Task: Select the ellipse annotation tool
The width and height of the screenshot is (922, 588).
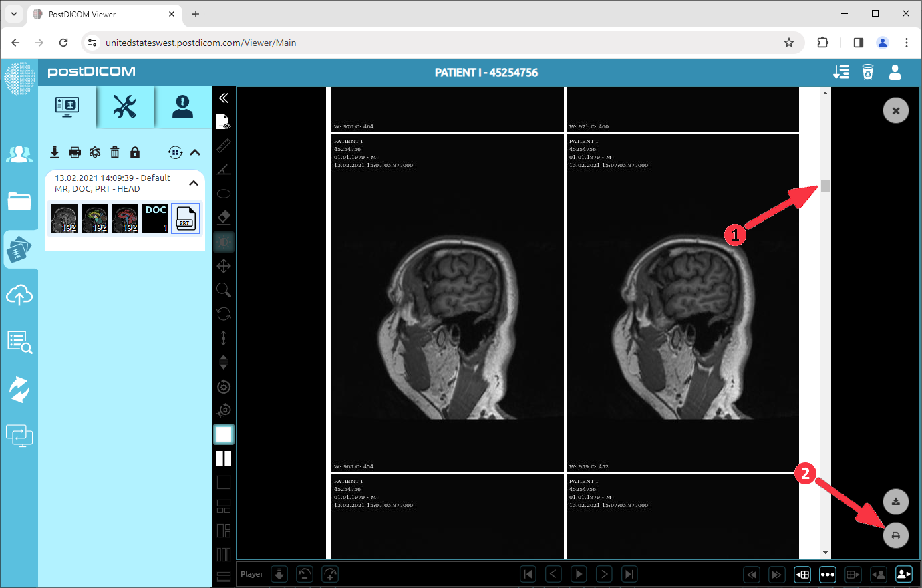Action: pos(224,193)
